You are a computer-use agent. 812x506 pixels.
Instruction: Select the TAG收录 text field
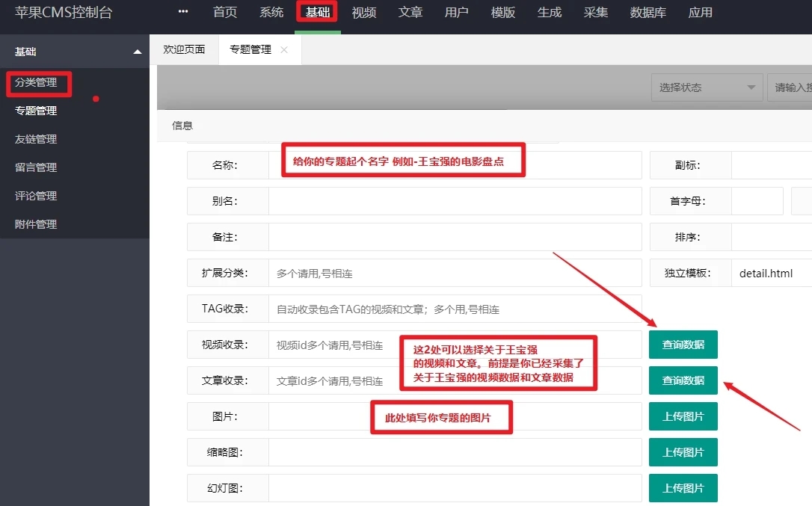[455, 309]
